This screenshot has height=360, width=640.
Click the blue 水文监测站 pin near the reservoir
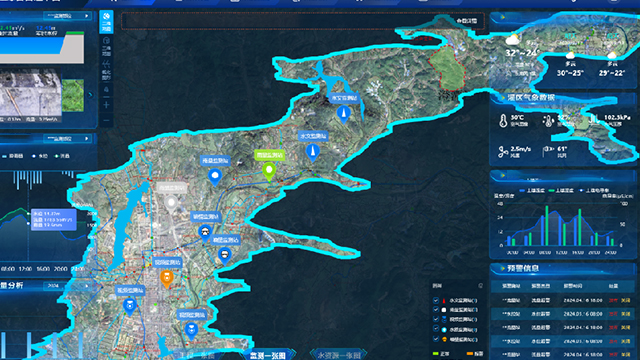pos(343,114)
